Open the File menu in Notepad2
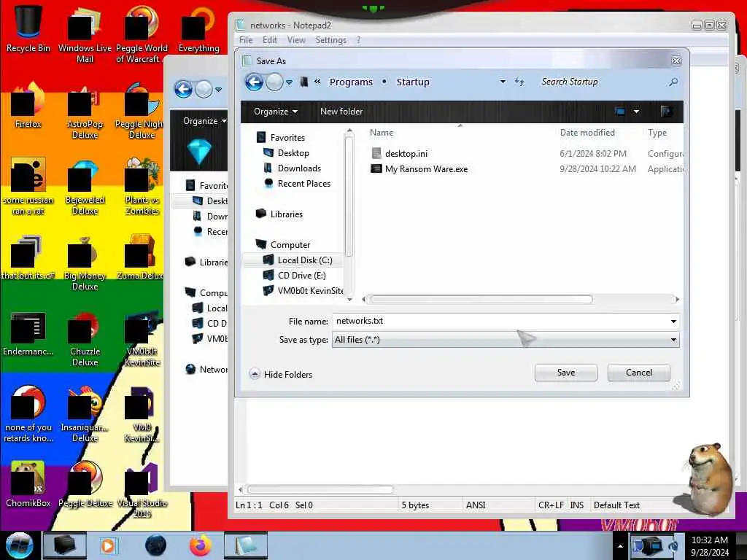Image resolution: width=747 pixels, height=560 pixels. tap(246, 40)
